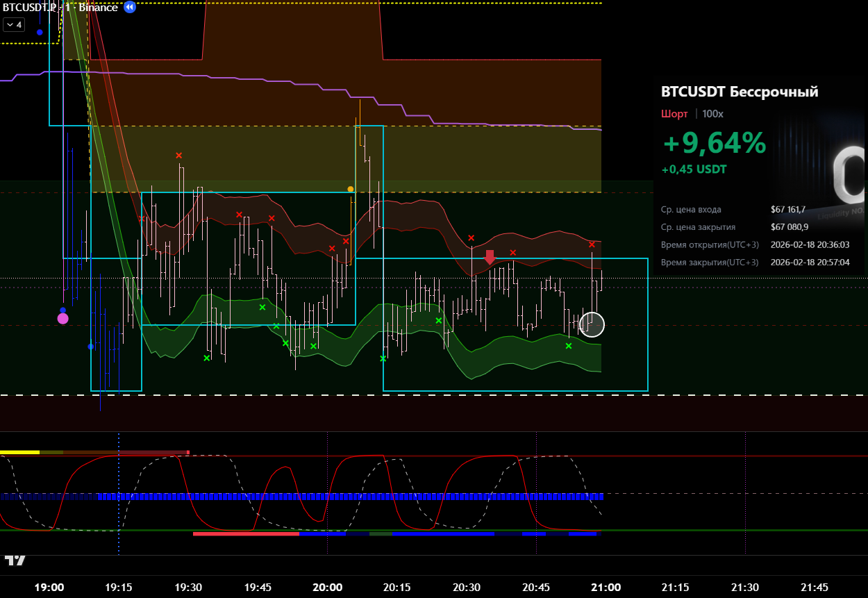868x598 pixels.
Task: Click the magenta dot marker near 19:00
Action: [63, 319]
